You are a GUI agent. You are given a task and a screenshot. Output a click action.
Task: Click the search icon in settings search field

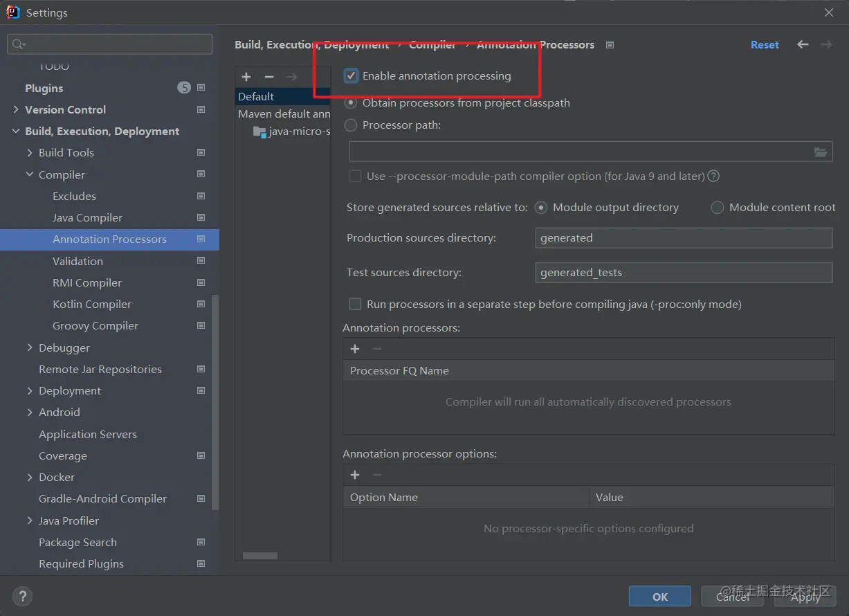(x=17, y=44)
